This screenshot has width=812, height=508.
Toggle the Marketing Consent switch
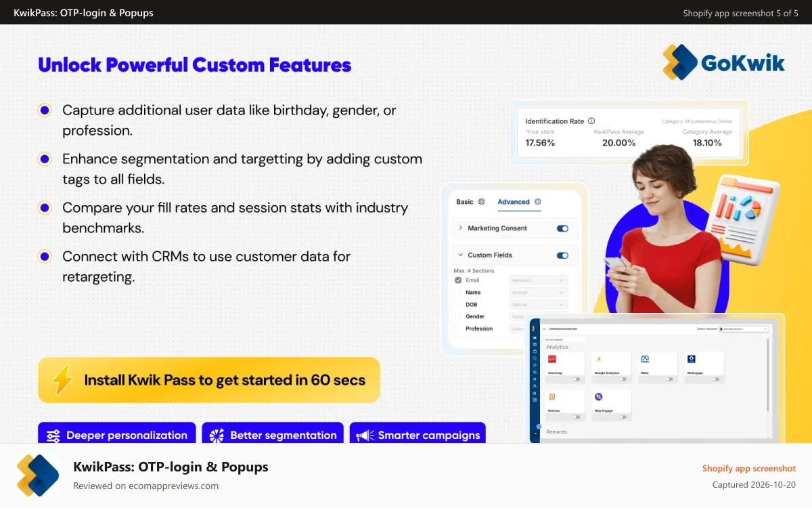(x=562, y=228)
